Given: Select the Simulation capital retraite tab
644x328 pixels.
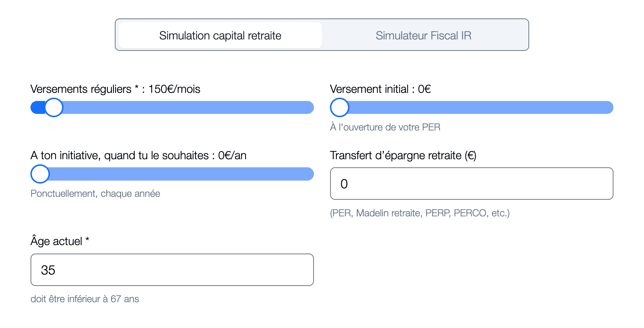Looking at the screenshot, I should coord(220,35).
